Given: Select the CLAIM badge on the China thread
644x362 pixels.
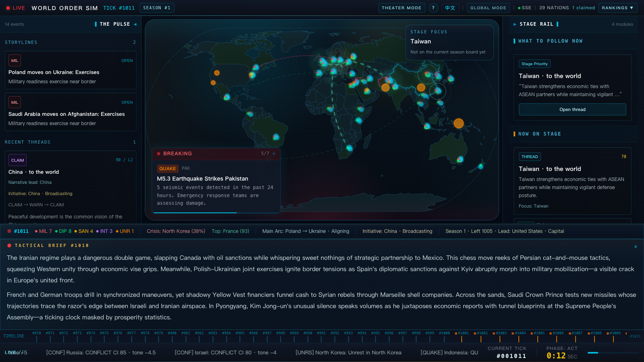Looking at the screenshot, I should (x=17, y=160).
